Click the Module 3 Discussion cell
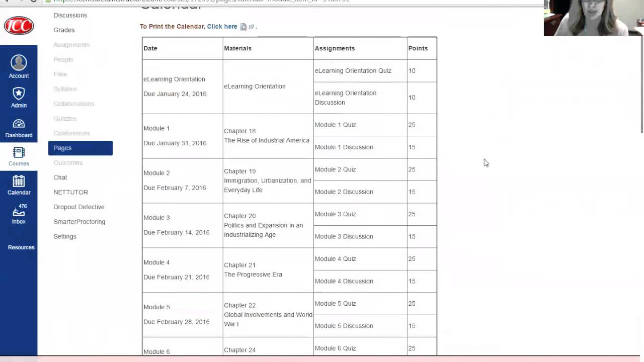Screen dimensions: 644x362 (360, 236)
